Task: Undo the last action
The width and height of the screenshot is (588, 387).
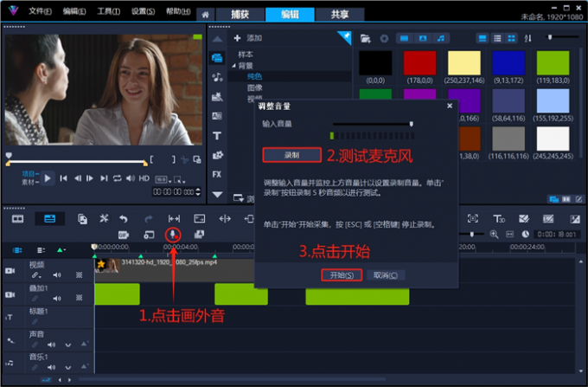Action: point(124,219)
